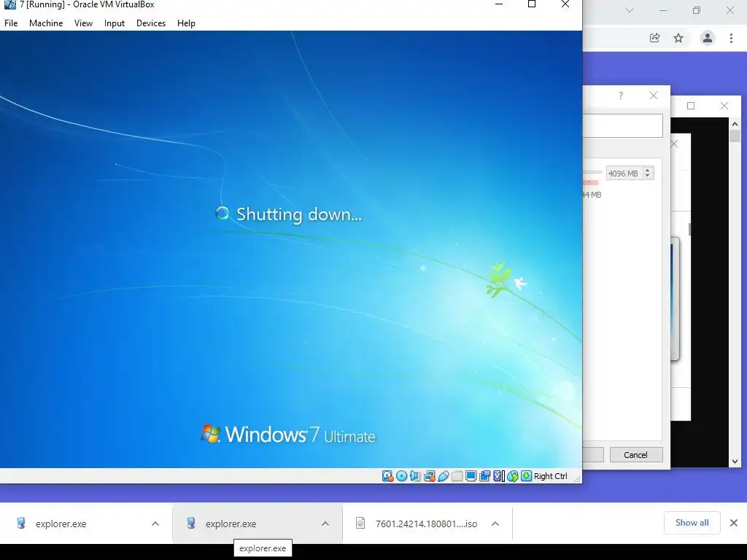This screenshot has height=560, width=747.
Task: Click the CPU virtualization indicator icon
Action: (499, 475)
